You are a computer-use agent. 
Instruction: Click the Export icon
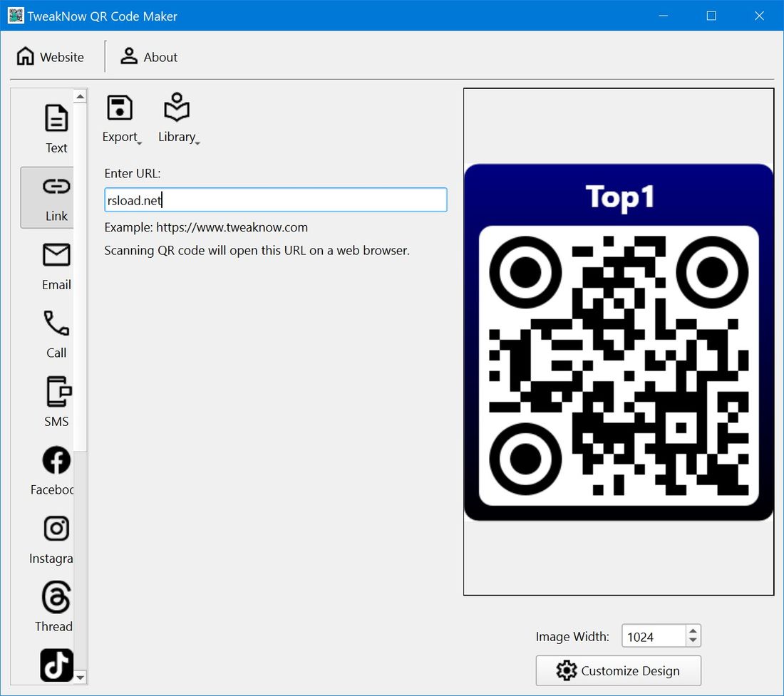(120, 108)
